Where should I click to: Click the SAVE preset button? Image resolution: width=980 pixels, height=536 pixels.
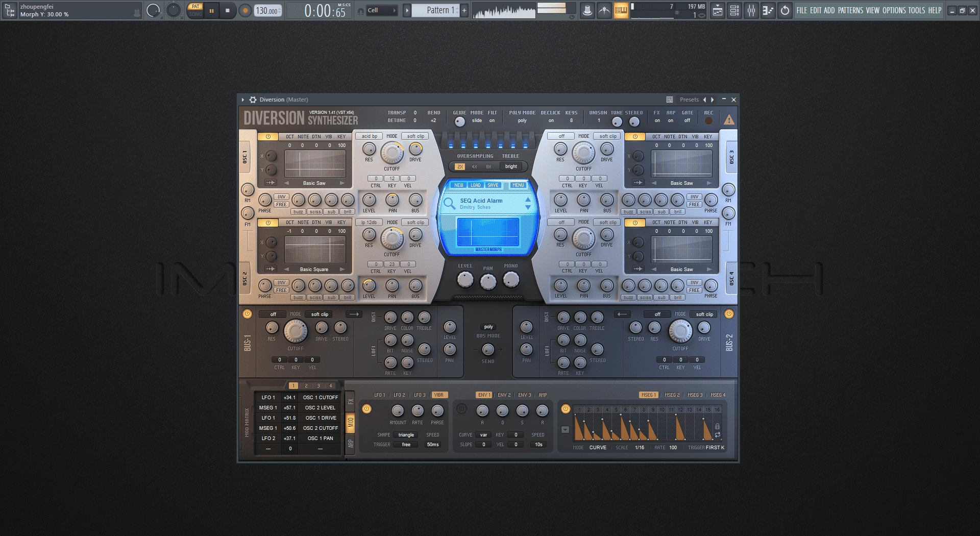(493, 185)
